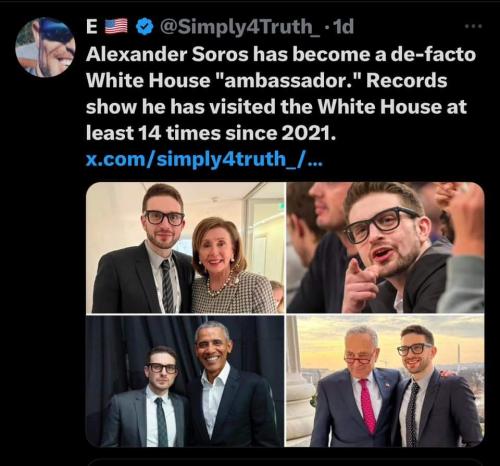
Task: Click the 1d timestamp
Action: click(343, 27)
